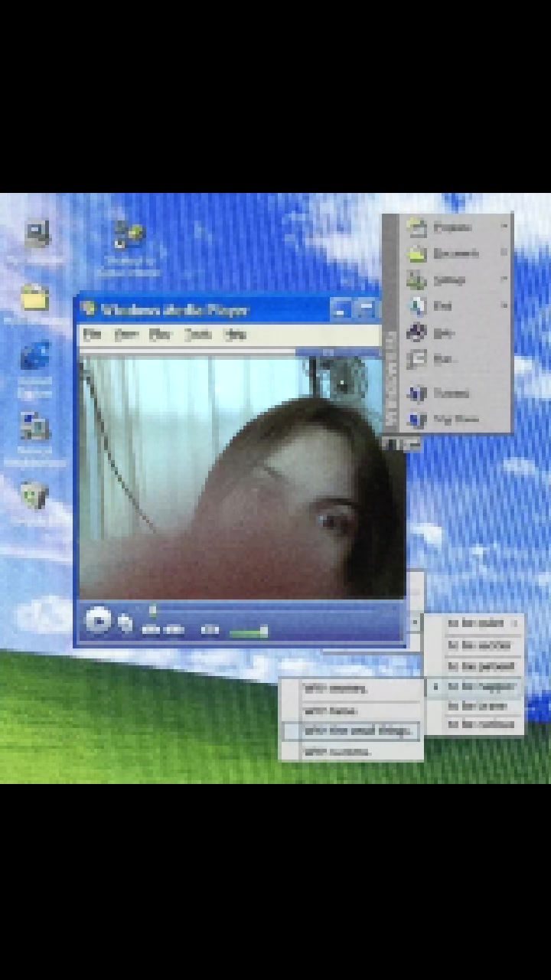Open the Network Neighborhood desktop icon
Image resolution: width=551 pixels, height=980 pixels.
35,427
